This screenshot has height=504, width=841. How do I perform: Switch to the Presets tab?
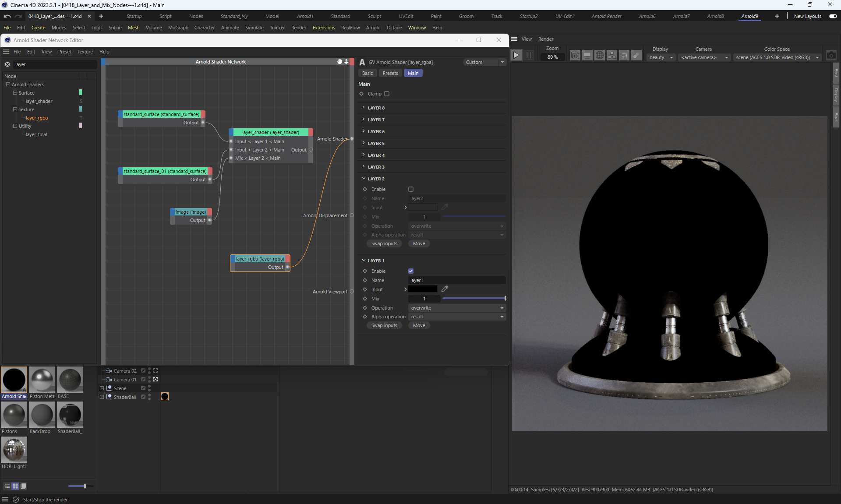click(x=390, y=73)
